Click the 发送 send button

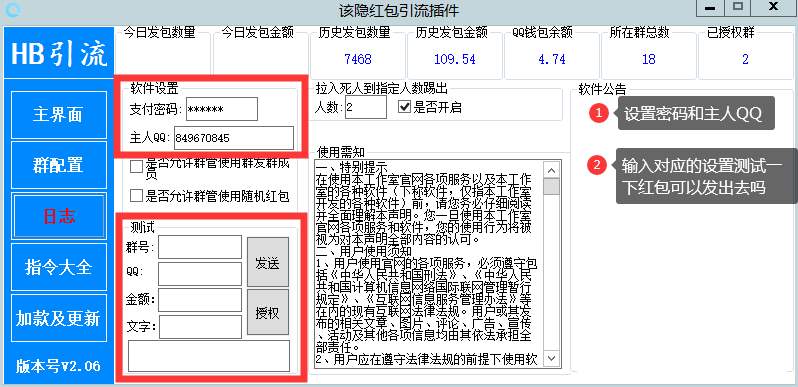coord(268,262)
